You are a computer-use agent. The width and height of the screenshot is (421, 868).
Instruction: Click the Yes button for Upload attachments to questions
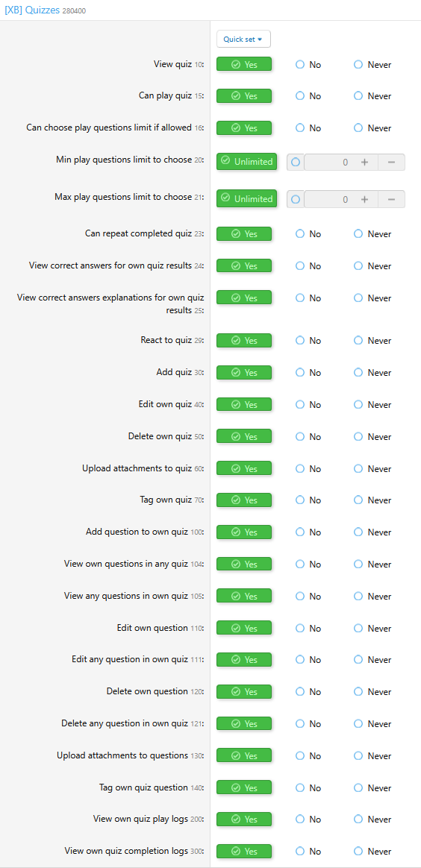(244, 755)
